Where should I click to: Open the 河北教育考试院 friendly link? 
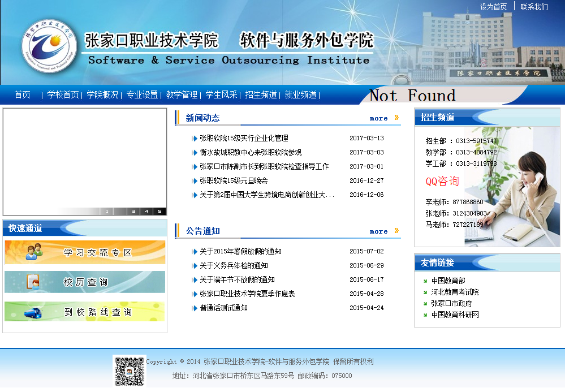coord(455,292)
